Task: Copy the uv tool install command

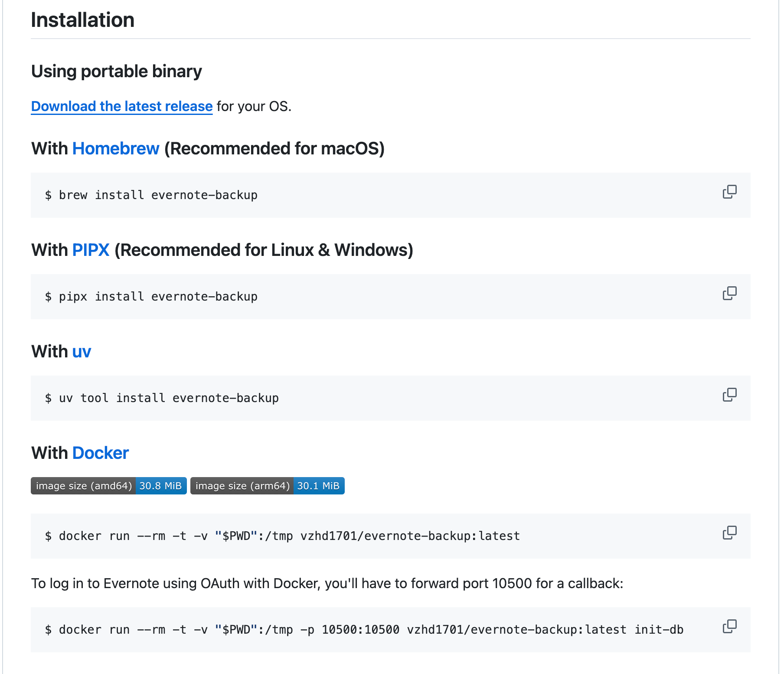Action: pyautogui.click(x=729, y=395)
